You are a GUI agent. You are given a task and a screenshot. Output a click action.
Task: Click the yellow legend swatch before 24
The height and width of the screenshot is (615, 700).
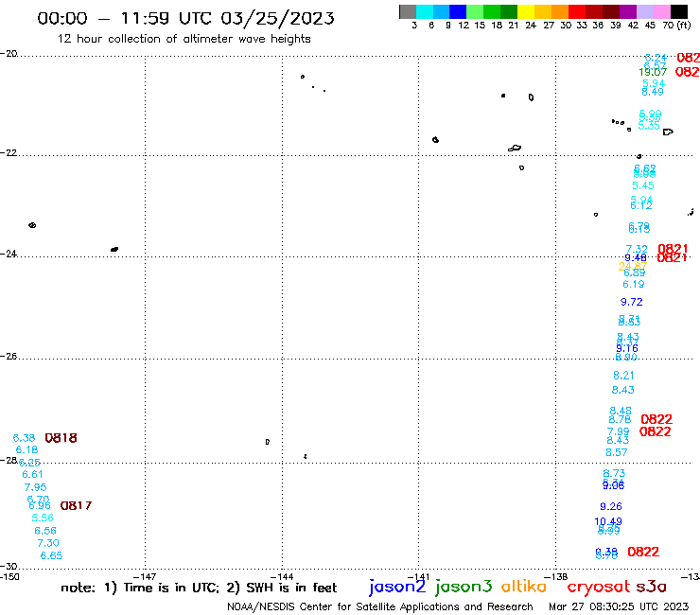(526, 11)
